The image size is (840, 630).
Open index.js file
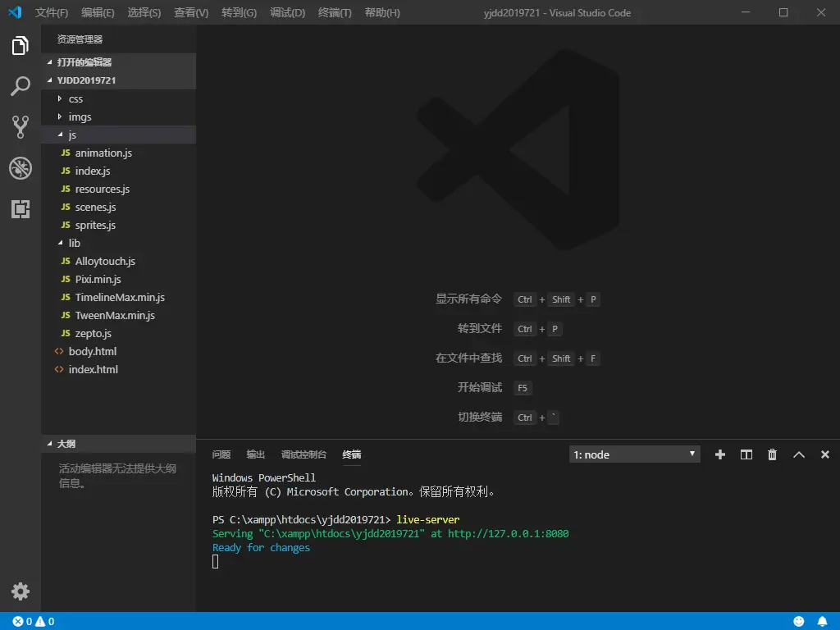[x=118, y=171]
